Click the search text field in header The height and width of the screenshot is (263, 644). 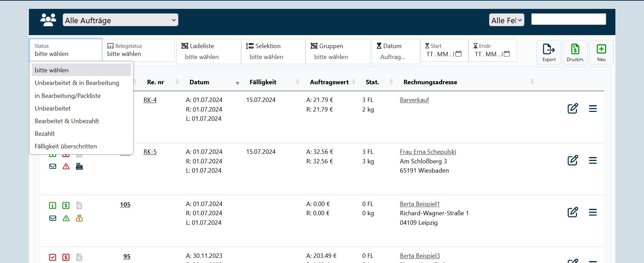pos(568,19)
